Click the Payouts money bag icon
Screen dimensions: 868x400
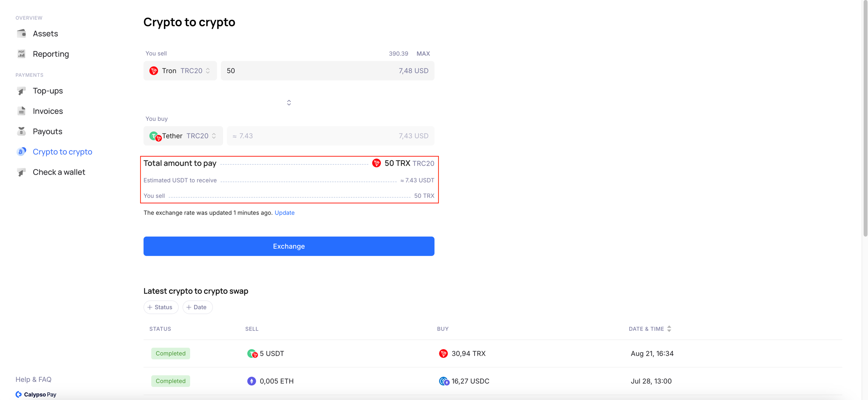[x=21, y=131]
